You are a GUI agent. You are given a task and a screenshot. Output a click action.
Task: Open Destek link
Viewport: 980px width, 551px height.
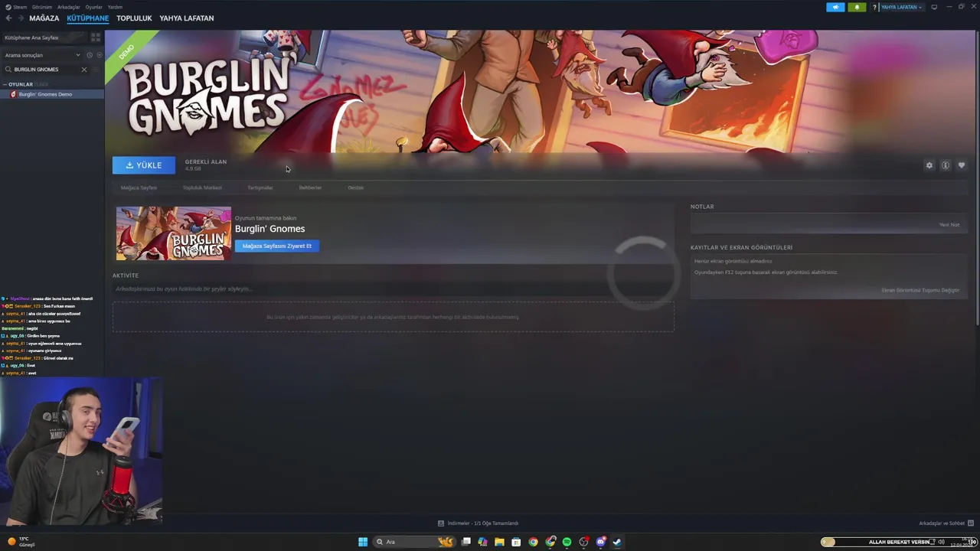pos(355,187)
